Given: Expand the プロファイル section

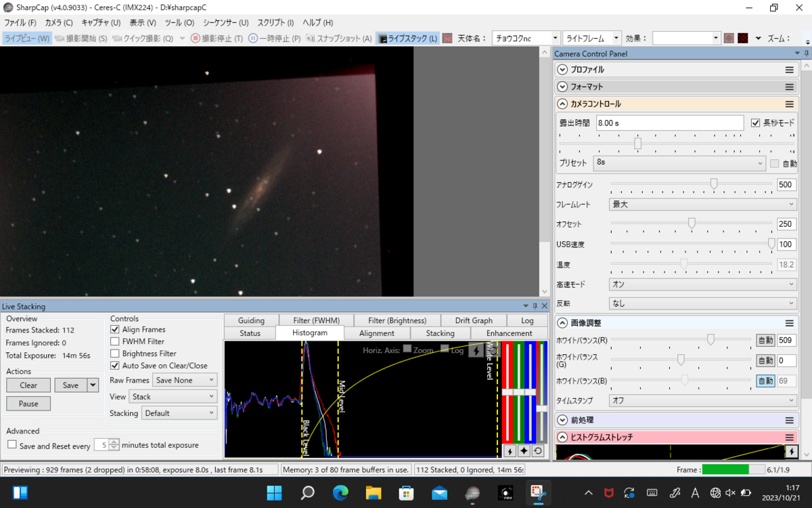Looking at the screenshot, I should (562, 70).
